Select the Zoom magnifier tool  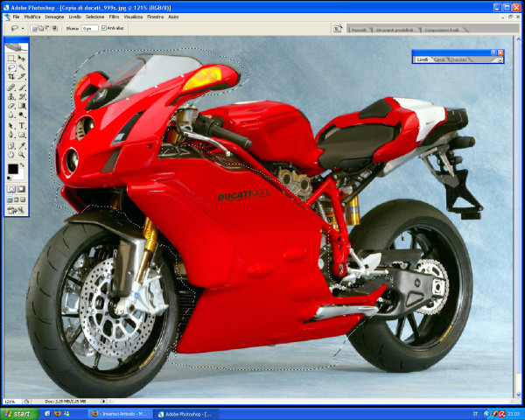coord(22,154)
